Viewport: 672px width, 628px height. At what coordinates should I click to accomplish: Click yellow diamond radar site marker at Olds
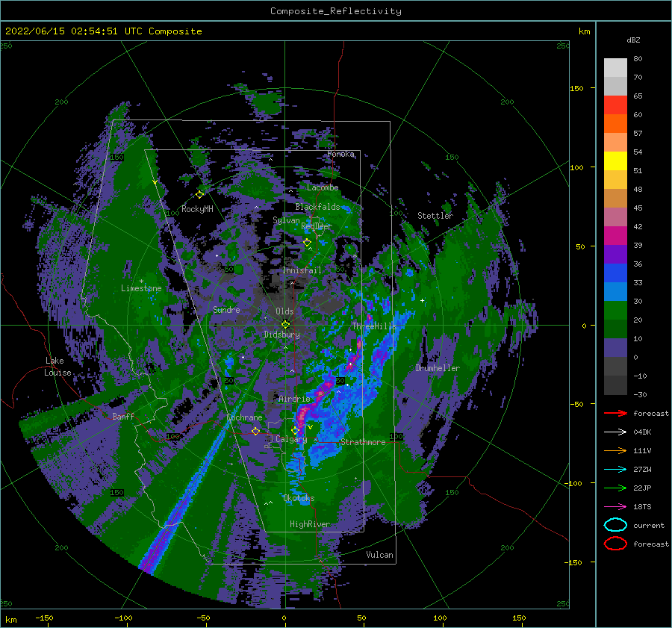[x=285, y=325]
